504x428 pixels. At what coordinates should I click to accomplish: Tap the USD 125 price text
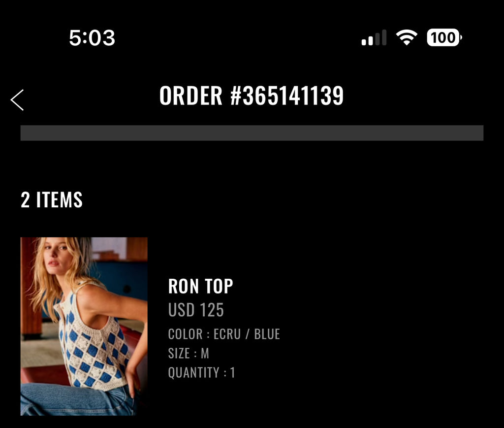[196, 310]
